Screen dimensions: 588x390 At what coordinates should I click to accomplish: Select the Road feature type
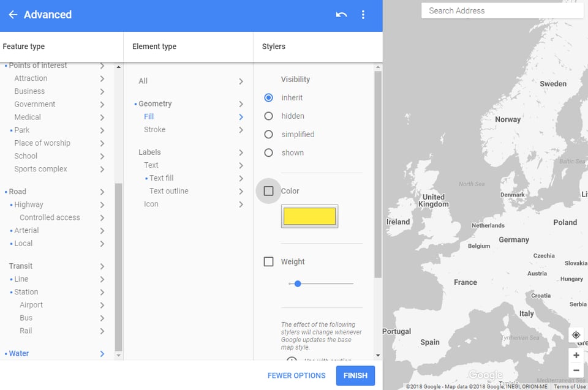click(18, 192)
